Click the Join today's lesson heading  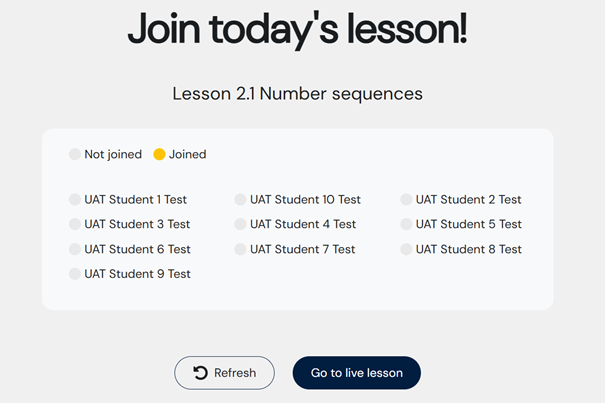pos(297,30)
